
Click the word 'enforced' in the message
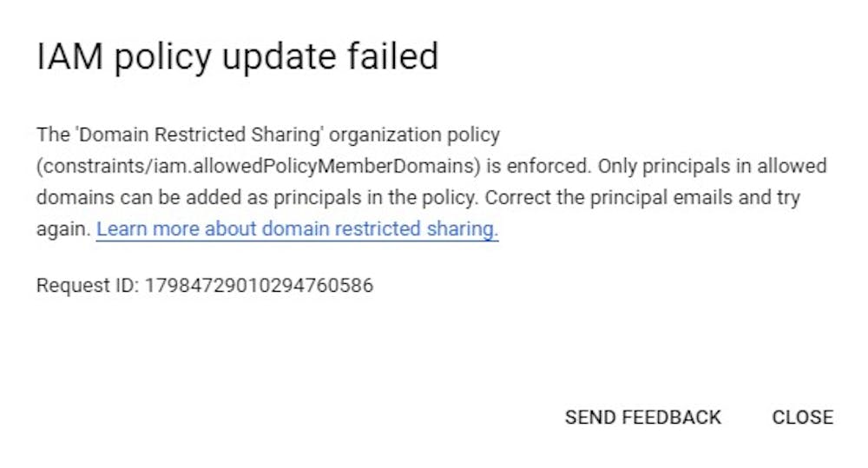coord(555,166)
